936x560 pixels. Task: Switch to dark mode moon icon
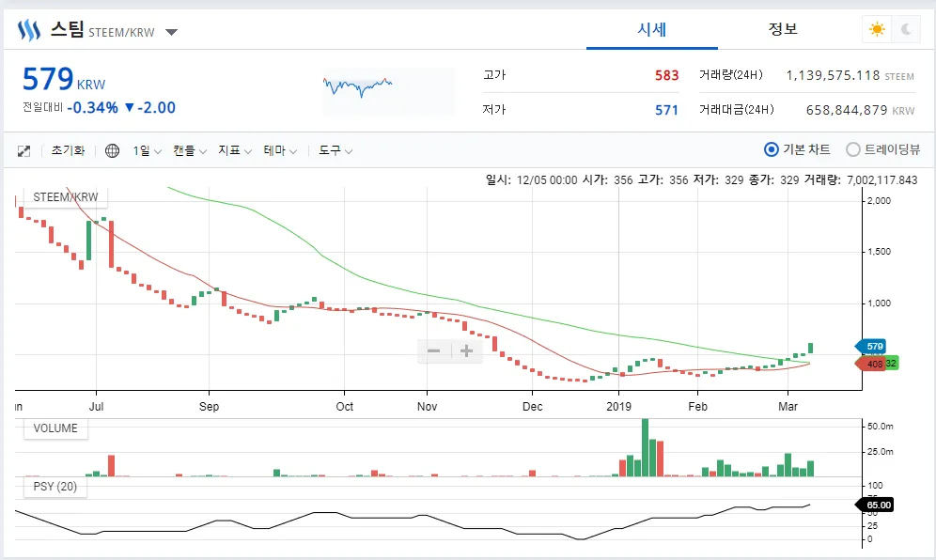pyautogui.click(x=906, y=29)
